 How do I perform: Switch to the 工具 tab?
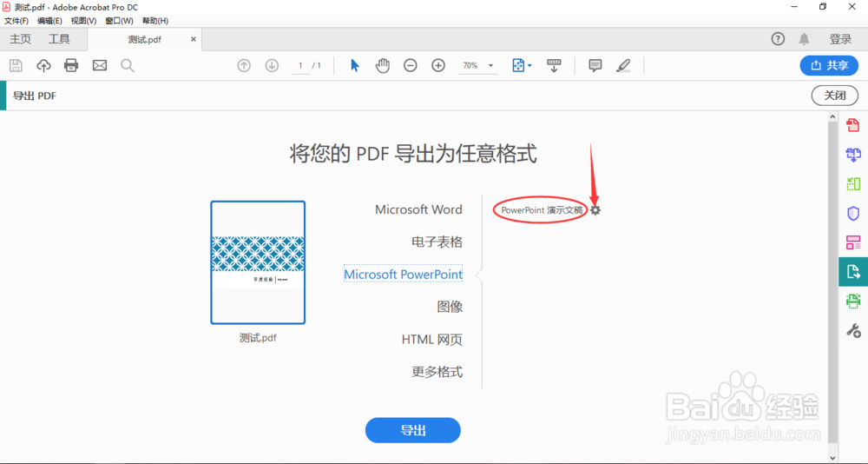point(59,39)
